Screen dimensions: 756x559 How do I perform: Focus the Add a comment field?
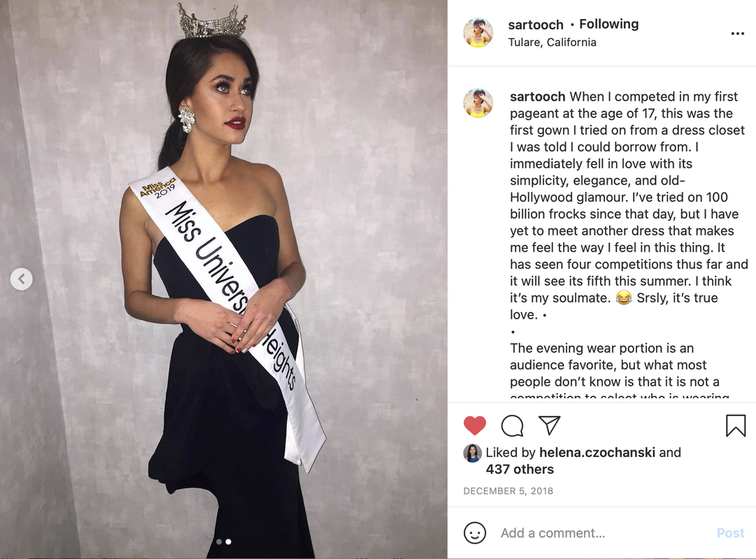coord(603,533)
